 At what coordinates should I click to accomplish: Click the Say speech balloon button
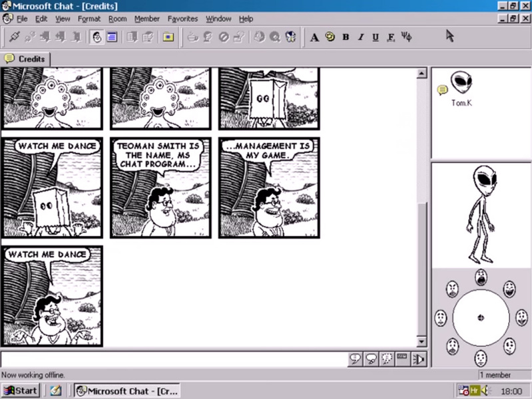click(x=356, y=359)
